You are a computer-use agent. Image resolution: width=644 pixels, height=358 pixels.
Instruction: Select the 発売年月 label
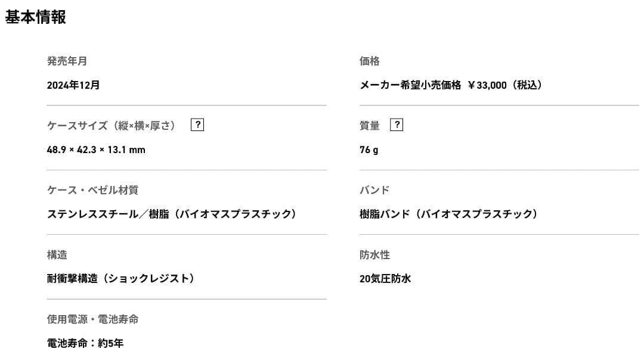point(67,61)
